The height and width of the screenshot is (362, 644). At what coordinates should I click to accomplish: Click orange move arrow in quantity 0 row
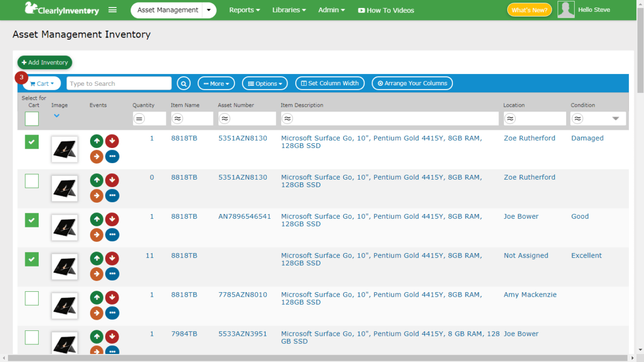pyautogui.click(x=97, y=196)
